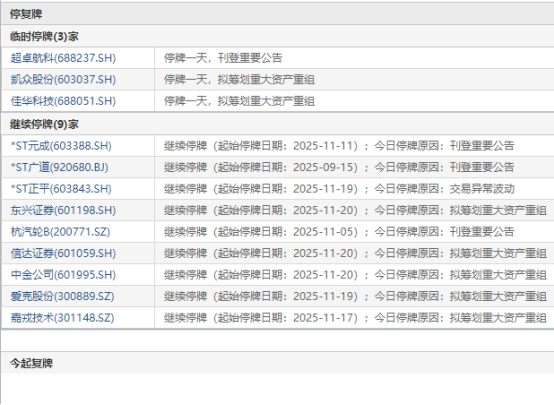This screenshot has height=405, width=554.
Task: Select 嘉戎技术 suspension detail dated 2025-11-17
Action: [355, 318]
